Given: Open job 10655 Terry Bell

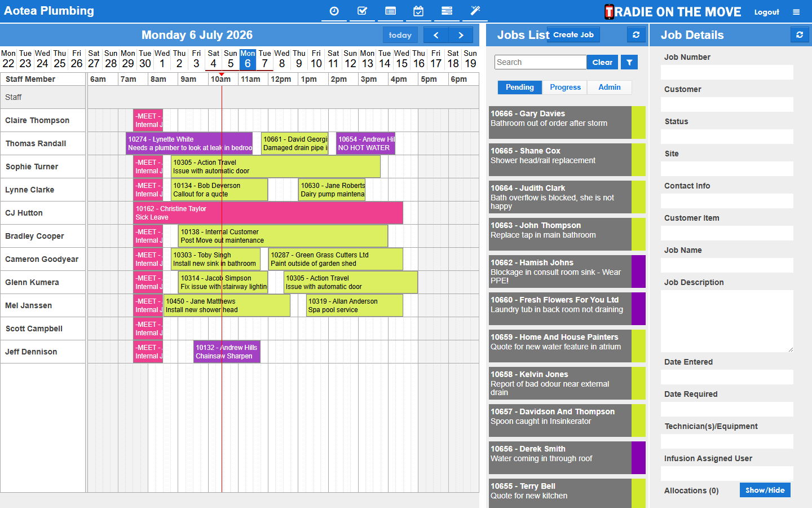Looking at the screenshot, I should pos(560,493).
